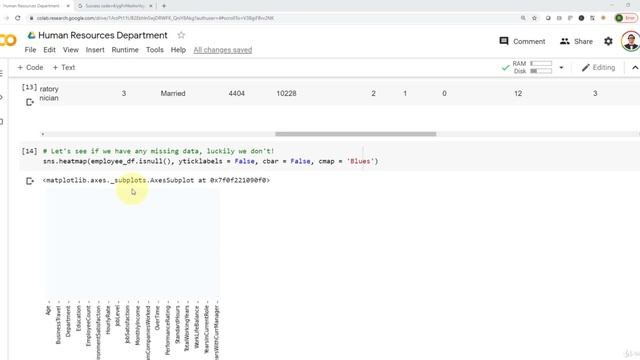Screen dimensions: 640x360
Task: Open the Help menu
Action: (178, 50)
